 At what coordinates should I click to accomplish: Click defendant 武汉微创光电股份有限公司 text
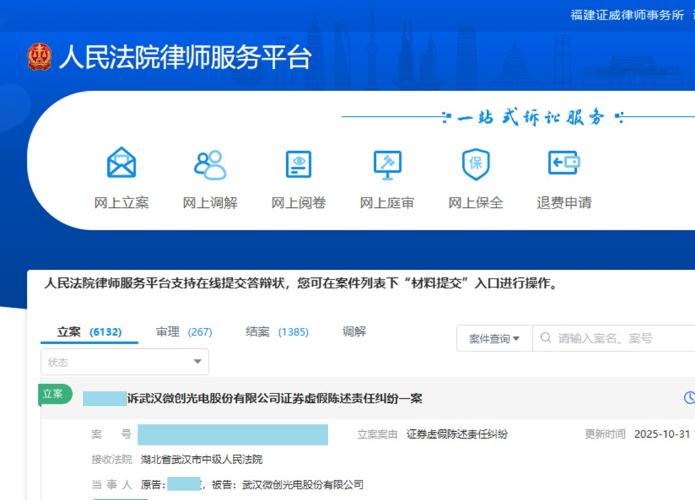coord(303,484)
